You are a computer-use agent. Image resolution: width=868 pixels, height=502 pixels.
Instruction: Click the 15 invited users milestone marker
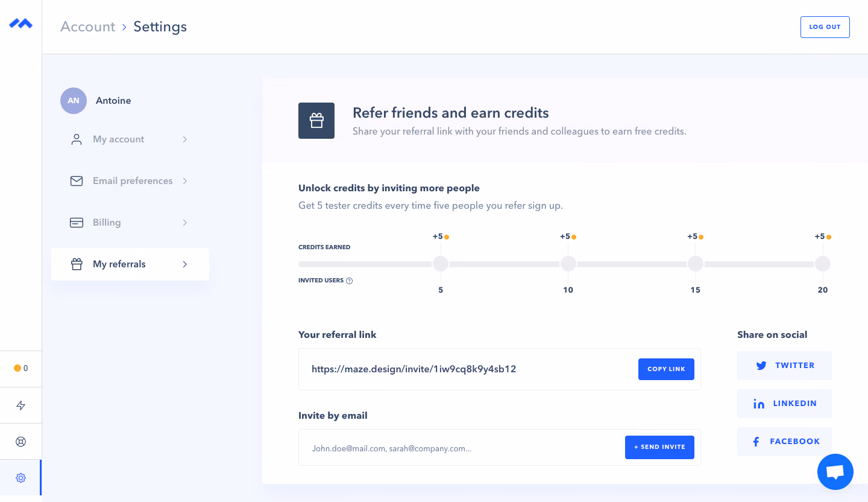pyautogui.click(x=696, y=264)
